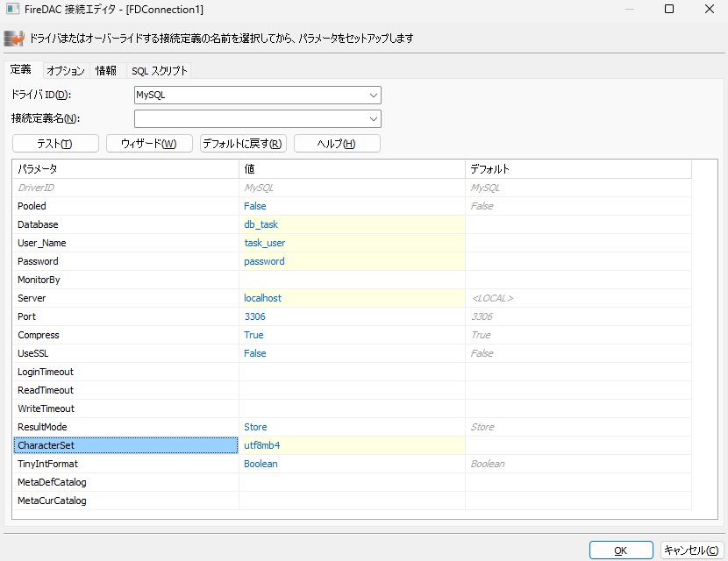Open ヘルプ for the connection editor
The image size is (728, 561).
pyautogui.click(x=336, y=143)
